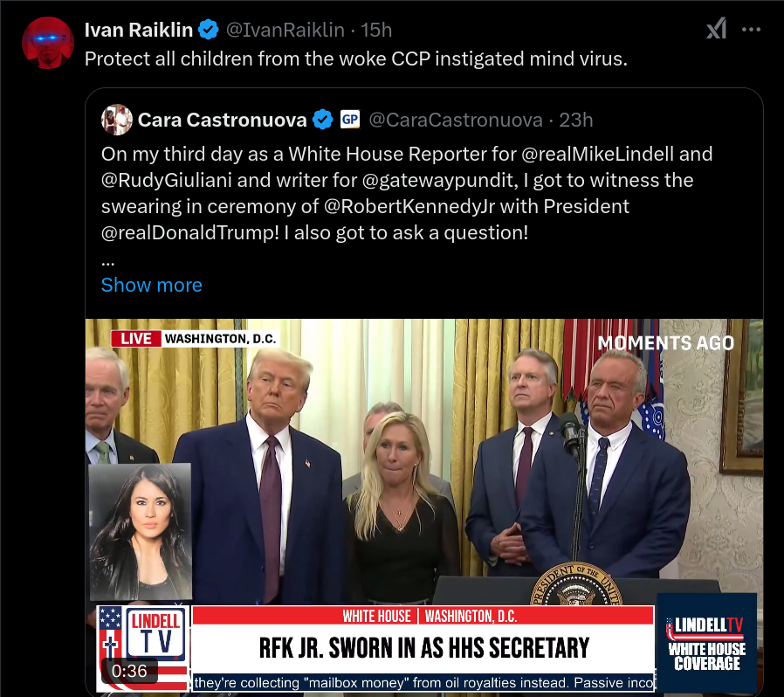784x697 pixels.
Task: Click the Grok icon on the tweet
Action: coord(716,29)
